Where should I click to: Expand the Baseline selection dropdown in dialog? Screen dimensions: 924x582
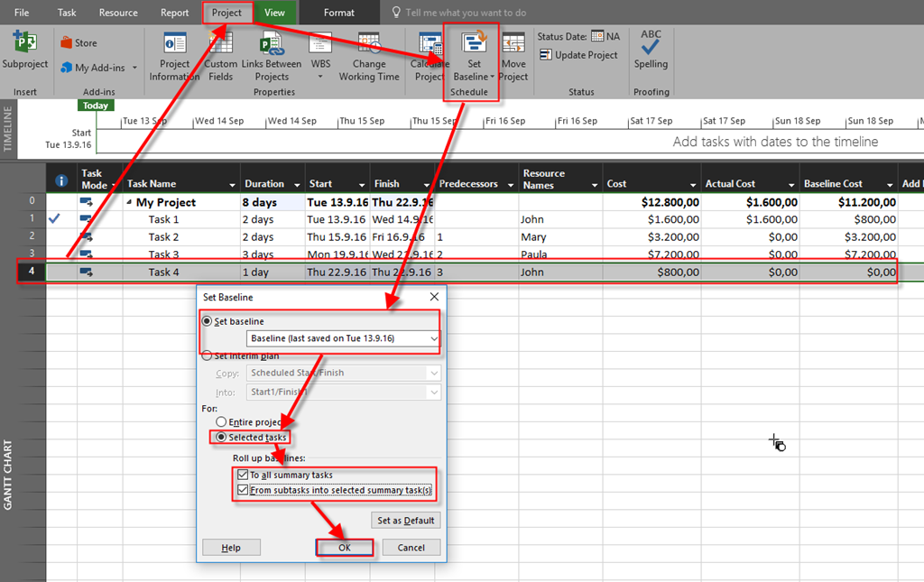(x=434, y=339)
